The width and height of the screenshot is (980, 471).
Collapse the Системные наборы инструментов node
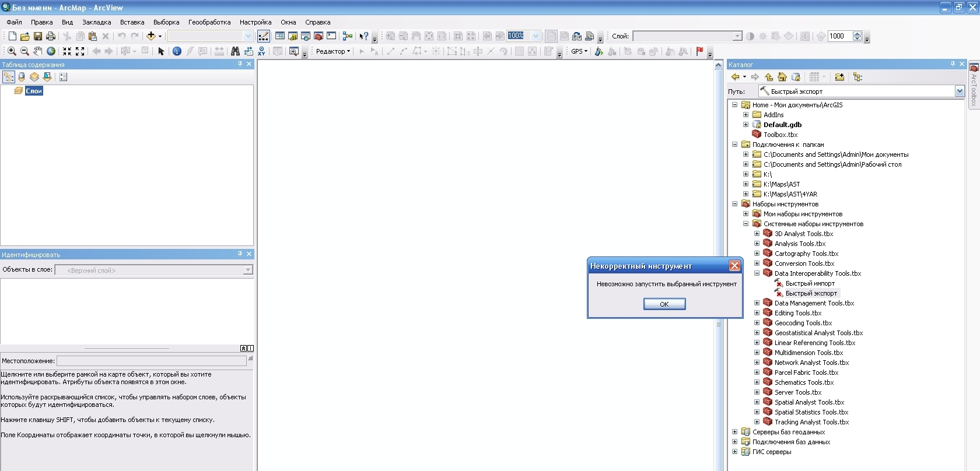tap(745, 224)
